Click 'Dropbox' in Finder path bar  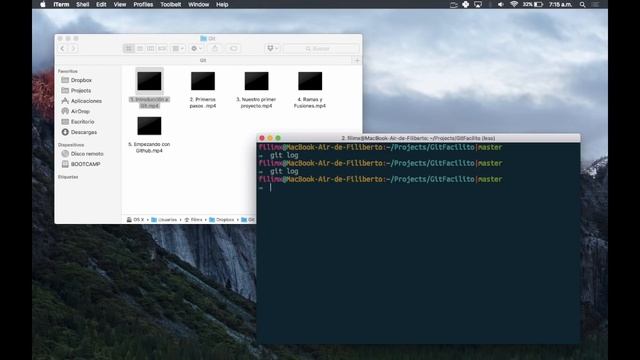pyautogui.click(x=222, y=220)
